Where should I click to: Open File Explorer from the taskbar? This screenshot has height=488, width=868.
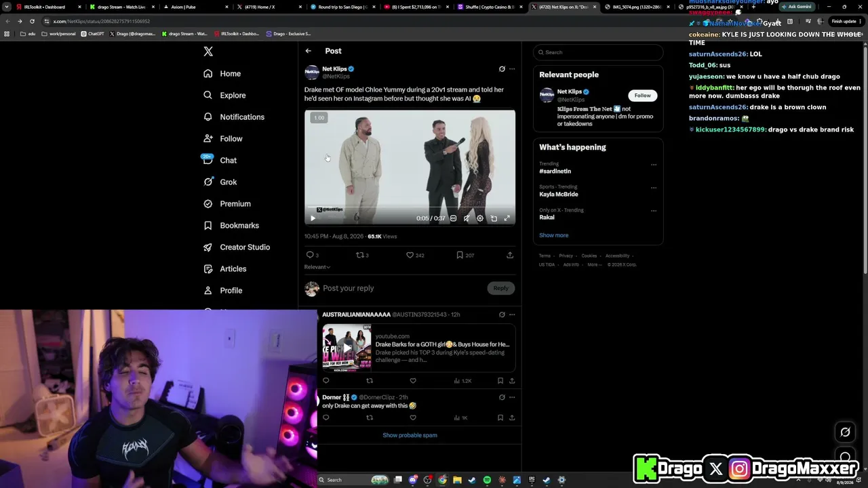pos(457,480)
